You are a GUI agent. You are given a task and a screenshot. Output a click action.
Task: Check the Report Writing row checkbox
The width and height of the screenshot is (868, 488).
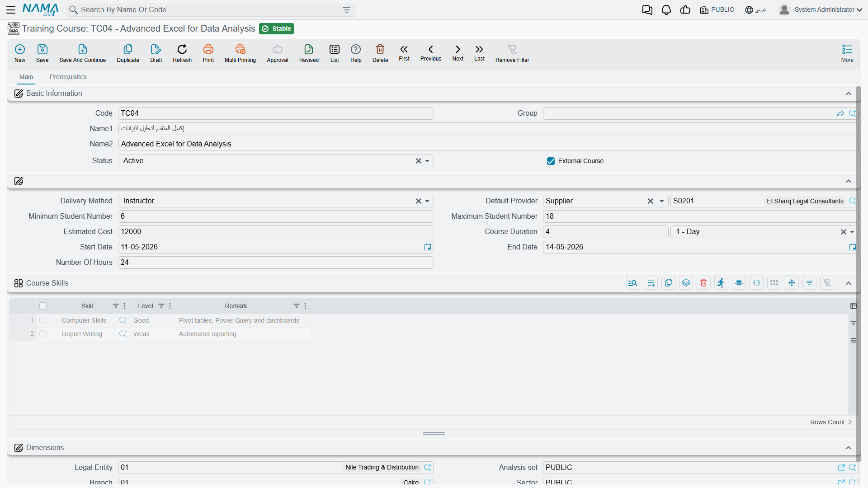coord(43,334)
